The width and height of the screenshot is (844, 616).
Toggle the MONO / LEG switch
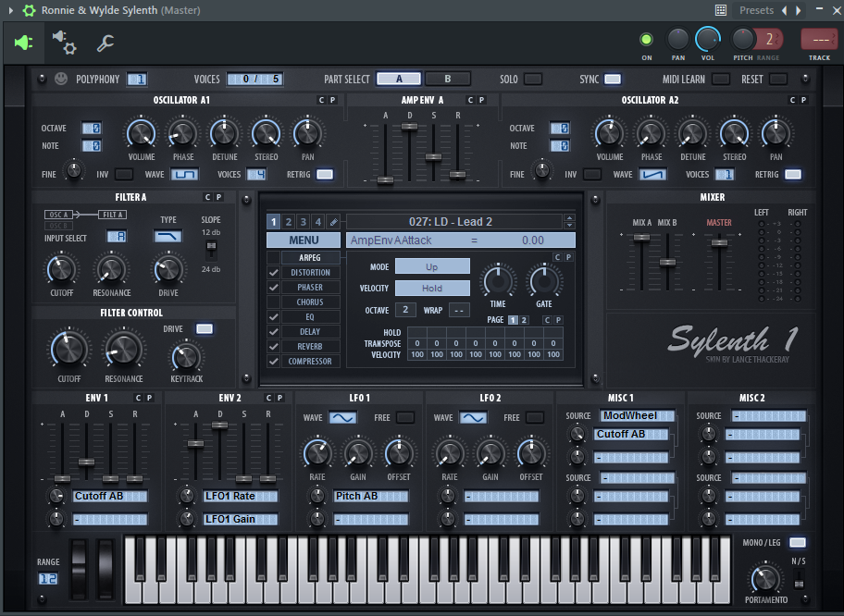pos(797,542)
